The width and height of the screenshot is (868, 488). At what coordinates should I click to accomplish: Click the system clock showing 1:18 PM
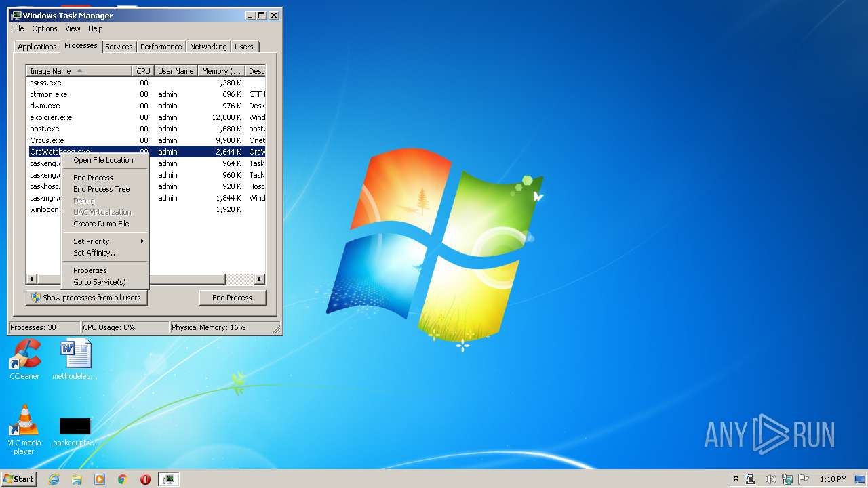click(833, 479)
